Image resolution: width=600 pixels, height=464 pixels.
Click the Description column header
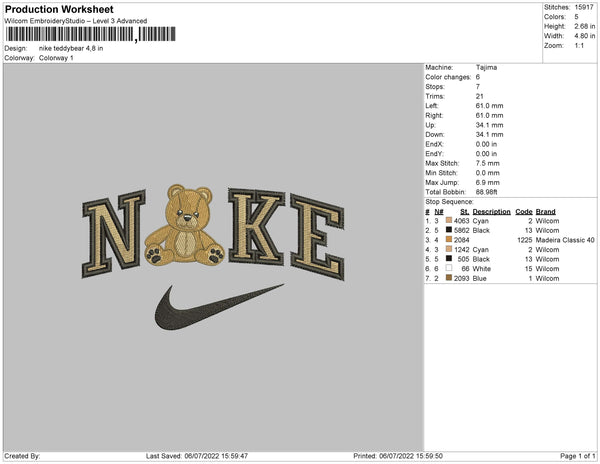tap(491, 212)
